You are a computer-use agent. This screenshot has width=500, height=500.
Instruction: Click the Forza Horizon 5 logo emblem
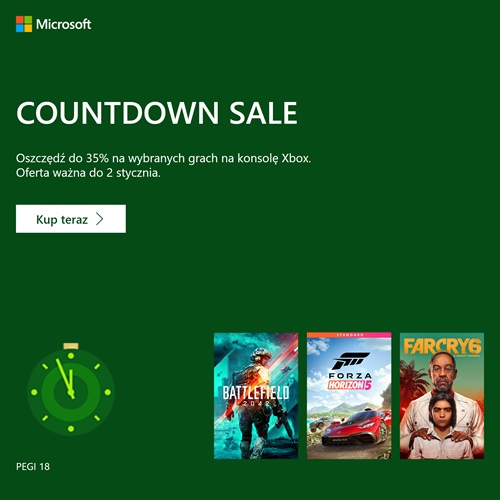(x=350, y=371)
